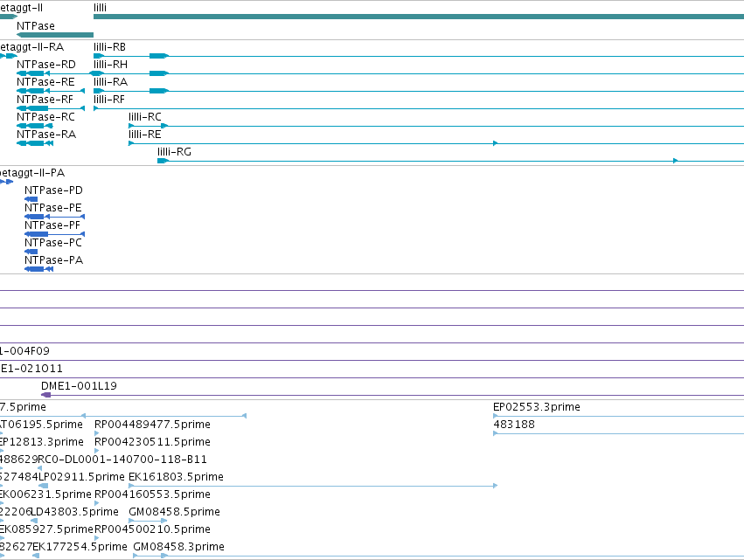Select the NTPase-RE transcript label
Screen dimensions: 744x560
(x=45, y=82)
